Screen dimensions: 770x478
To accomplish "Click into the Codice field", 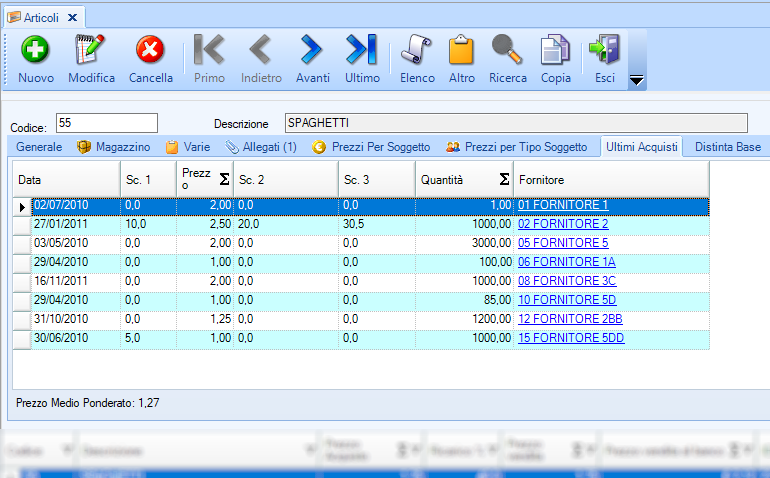I will pos(107,123).
